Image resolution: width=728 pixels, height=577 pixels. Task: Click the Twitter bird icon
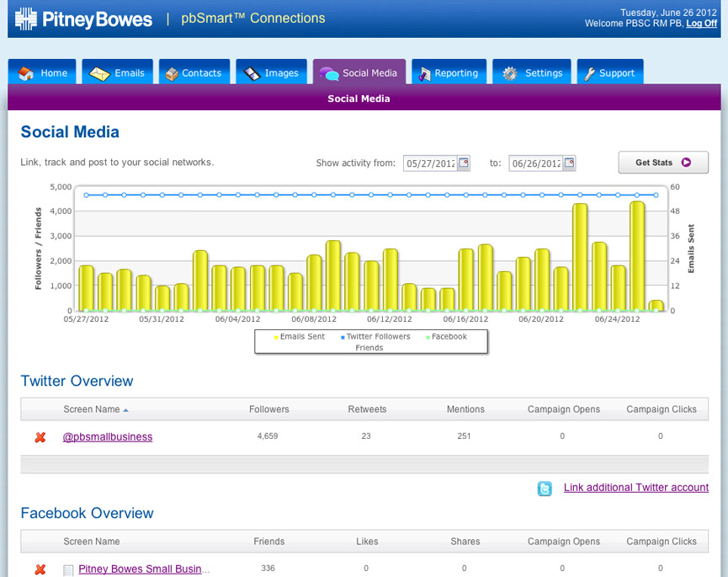point(545,489)
